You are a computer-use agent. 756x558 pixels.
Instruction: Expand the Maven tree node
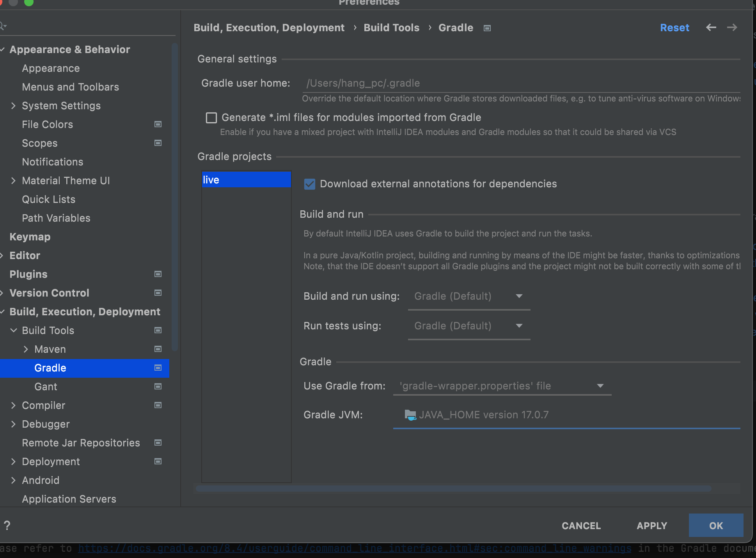[x=26, y=349]
